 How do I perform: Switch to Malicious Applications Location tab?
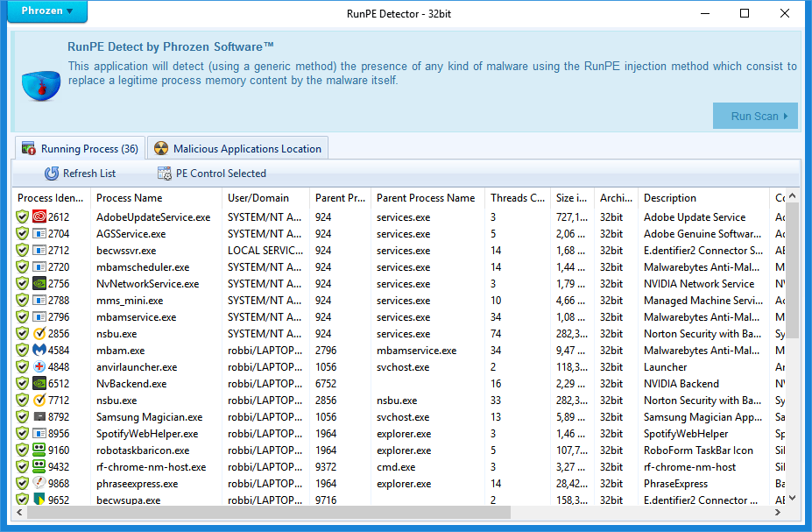[238, 149]
